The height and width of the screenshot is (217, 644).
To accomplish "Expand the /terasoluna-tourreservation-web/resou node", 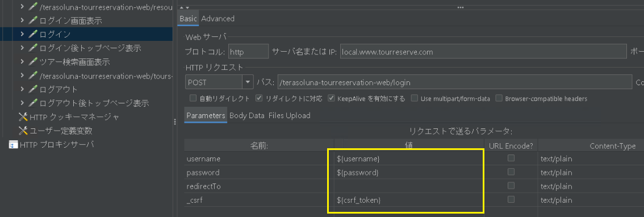I will [23, 7].
